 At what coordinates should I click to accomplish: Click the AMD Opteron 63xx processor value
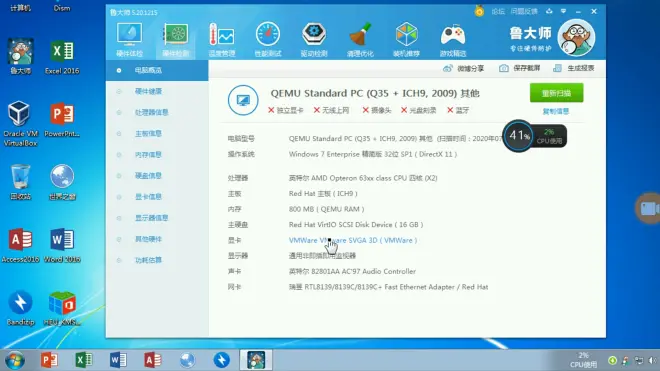coord(363,178)
